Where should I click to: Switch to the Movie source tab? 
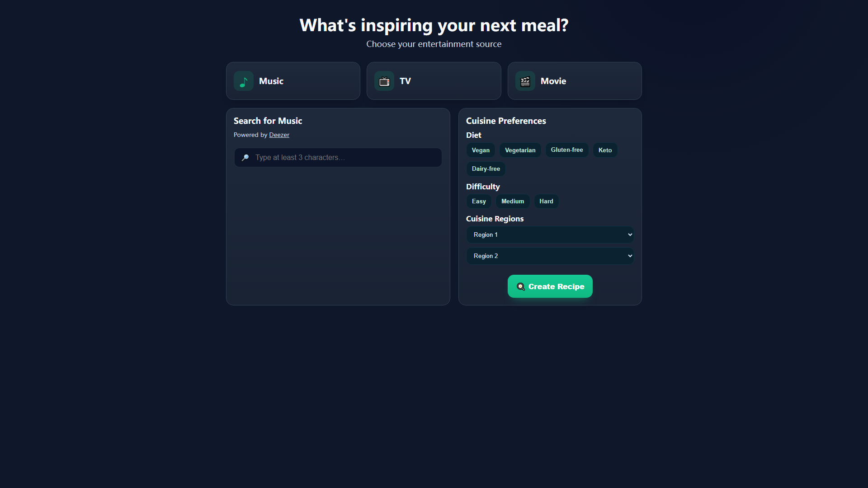pyautogui.click(x=575, y=81)
